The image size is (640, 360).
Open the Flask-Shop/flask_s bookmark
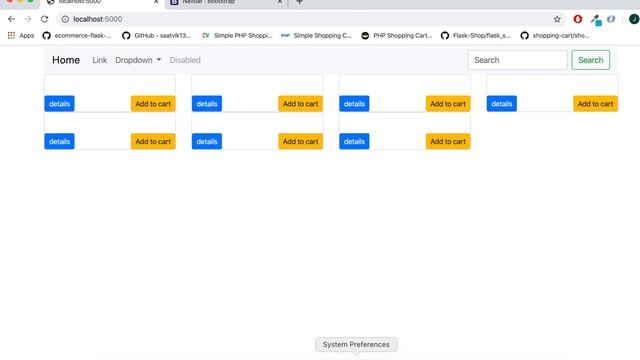(476, 36)
